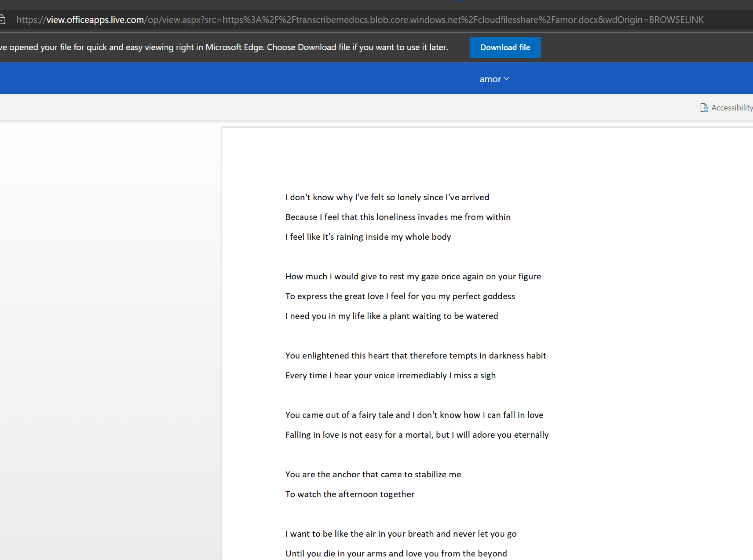This screenshot has width=753, height=560.
Task: Click the line "I feel like it's raining inside my whole body"
Action: [368, 237]
